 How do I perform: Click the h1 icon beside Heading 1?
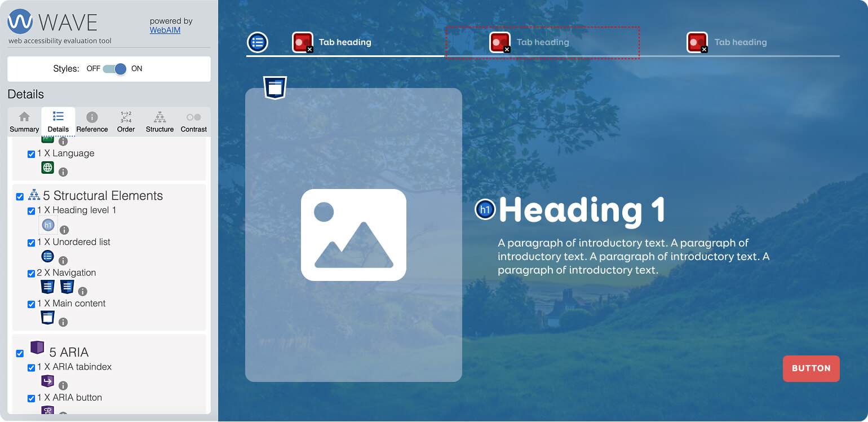coord(485,209)
